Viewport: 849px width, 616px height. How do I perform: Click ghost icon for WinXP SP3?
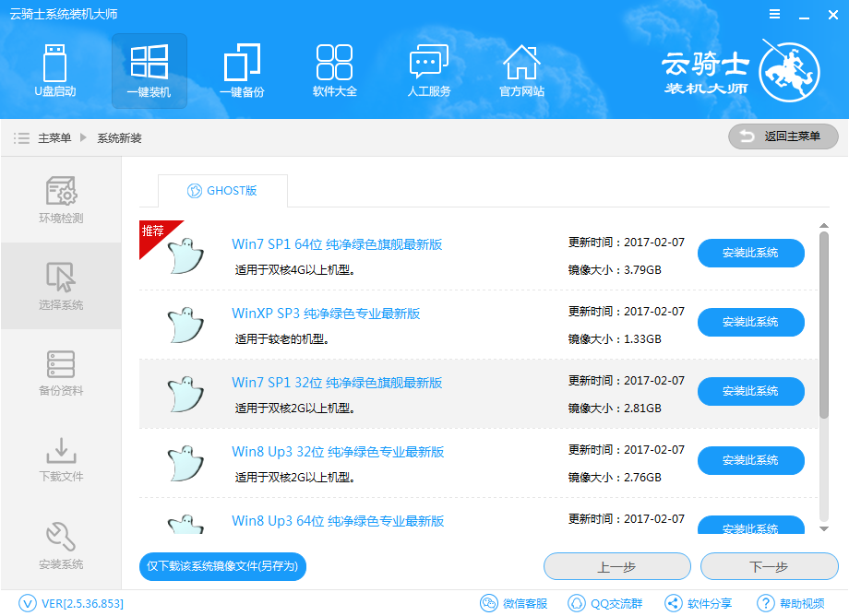tap(185, 325)
